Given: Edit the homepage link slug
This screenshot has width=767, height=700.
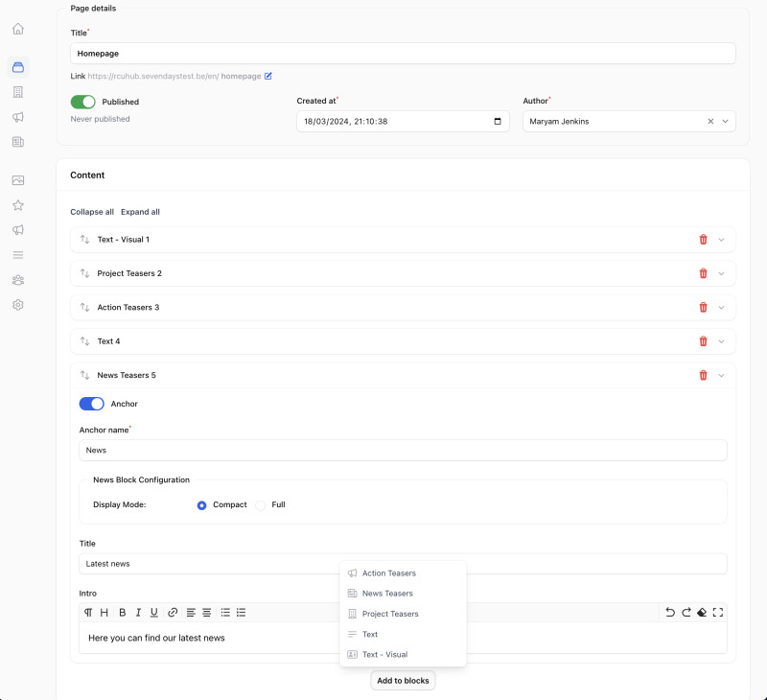Looking at the screenshot, I should pyautogui.click(x=268, y=76).
